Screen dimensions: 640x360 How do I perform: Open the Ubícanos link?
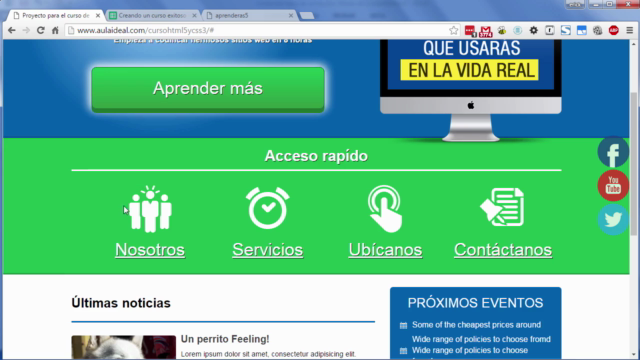click(x=385, y=250)
